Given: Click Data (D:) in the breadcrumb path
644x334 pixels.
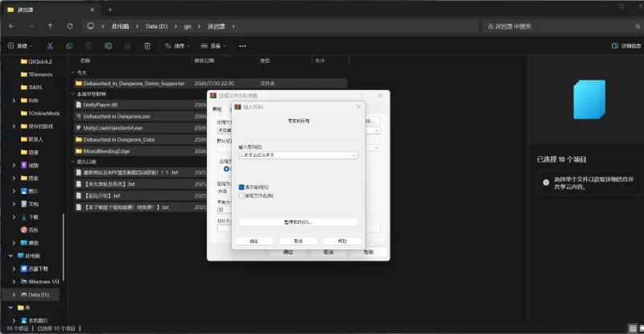Looking at the screenshot, I should (x=156, y=27).
